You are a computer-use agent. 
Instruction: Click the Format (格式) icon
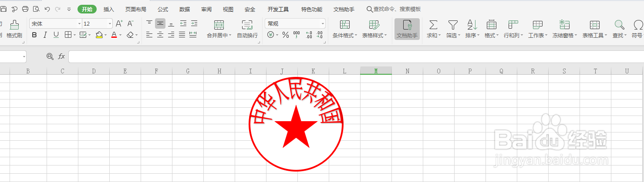pyautogui.click(x=492, y=25)
